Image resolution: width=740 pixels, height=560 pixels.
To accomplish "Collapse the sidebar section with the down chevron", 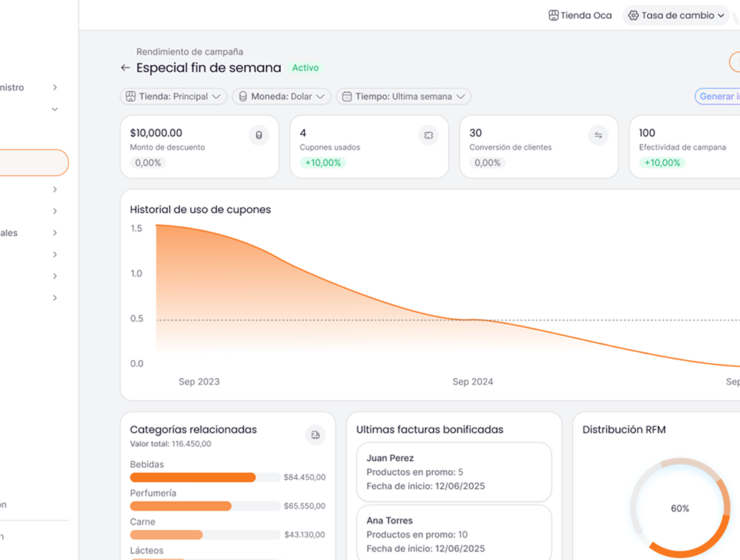I will click(x=55, y=109).
